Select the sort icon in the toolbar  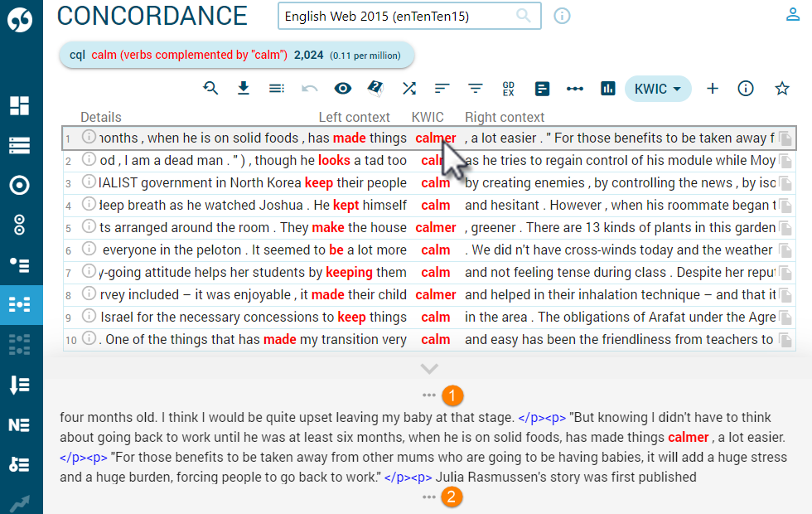442,89
